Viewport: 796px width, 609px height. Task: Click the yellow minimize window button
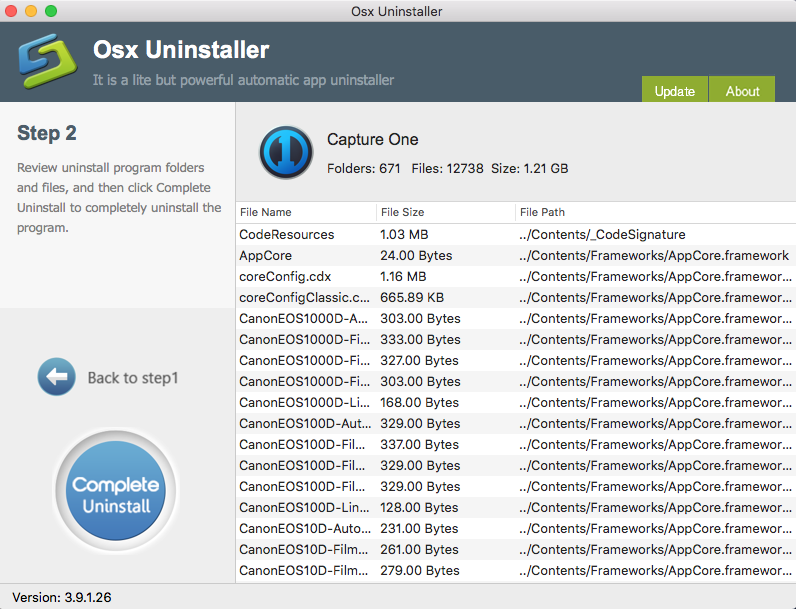pyautogui.click(x=31, y=11)
